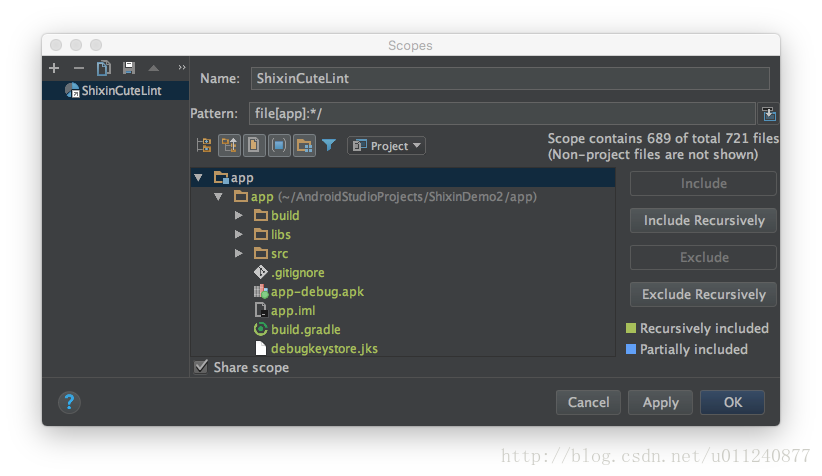Select the libs folder row
This screenshot has height=476, width=822.
(403, 234)
